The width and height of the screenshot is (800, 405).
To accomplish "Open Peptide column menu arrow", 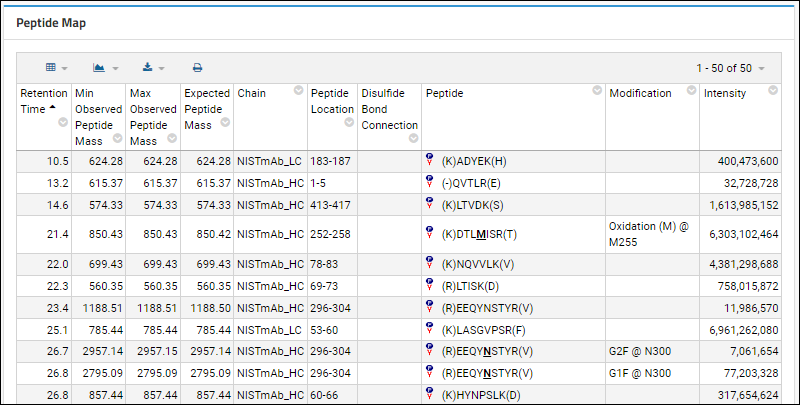I will (597, 90).
